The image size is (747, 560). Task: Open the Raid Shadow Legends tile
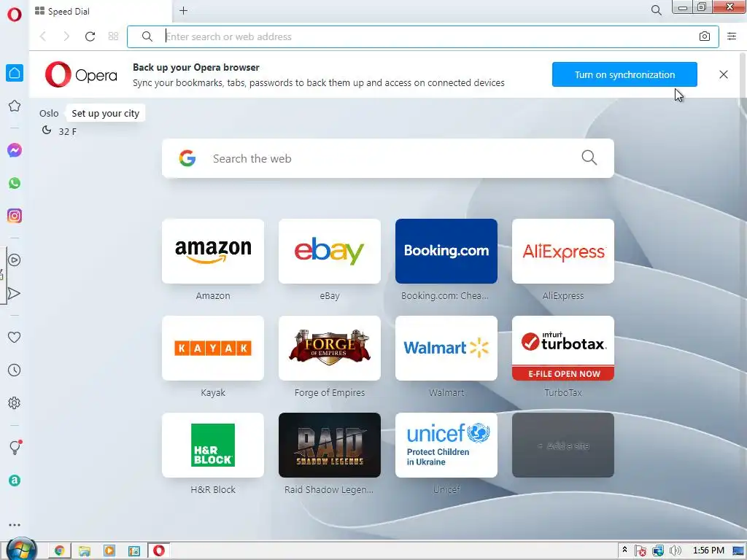coord(330,446)
